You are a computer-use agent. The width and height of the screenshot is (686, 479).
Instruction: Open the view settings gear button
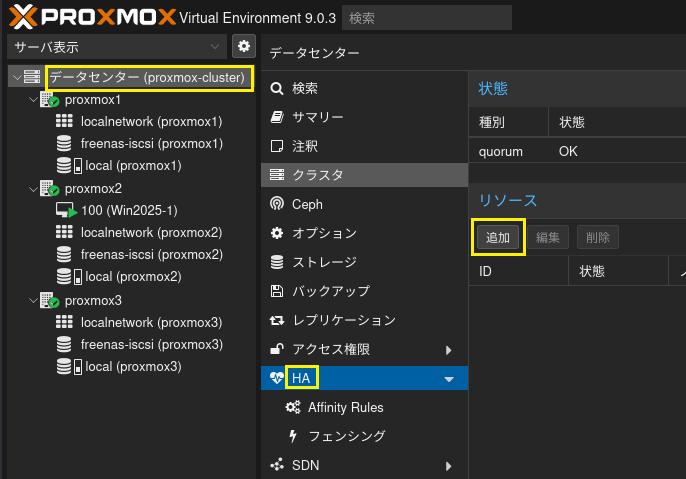pyautogui.click(x=244, y=46)
